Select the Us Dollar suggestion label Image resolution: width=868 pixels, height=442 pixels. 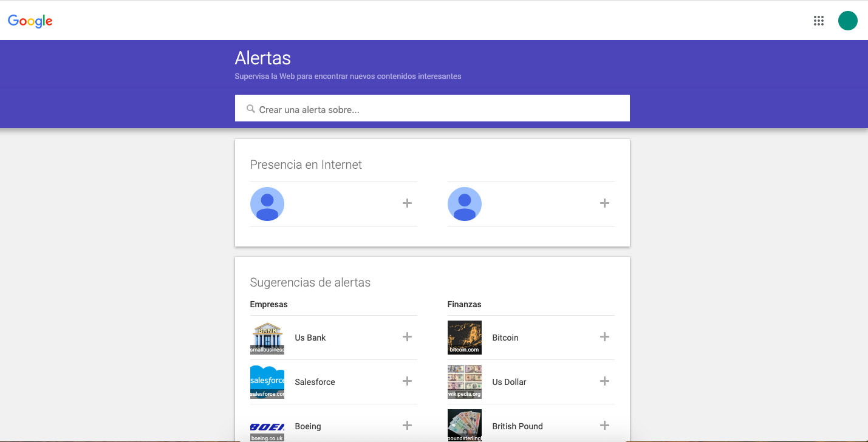click(509, 381)
